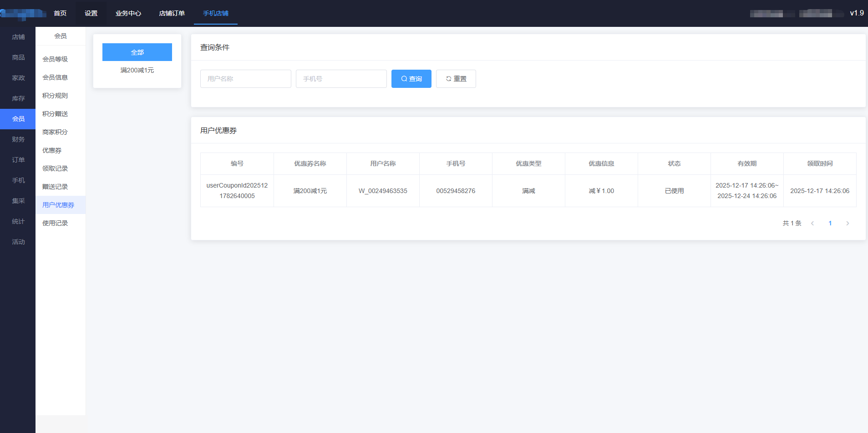
Task: Open 使用记录 submenu item
Action: (x=55, y=223)
